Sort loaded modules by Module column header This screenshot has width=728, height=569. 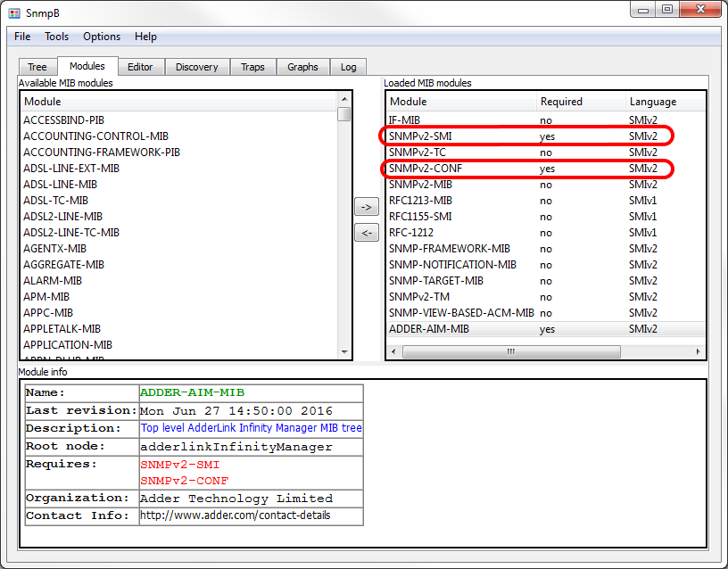(x=461, y=102)
